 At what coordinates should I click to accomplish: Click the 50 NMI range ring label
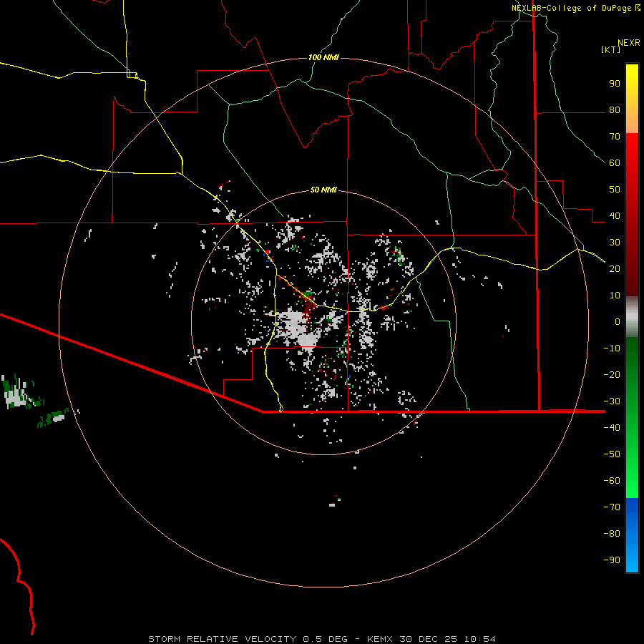tap(323, 190)
